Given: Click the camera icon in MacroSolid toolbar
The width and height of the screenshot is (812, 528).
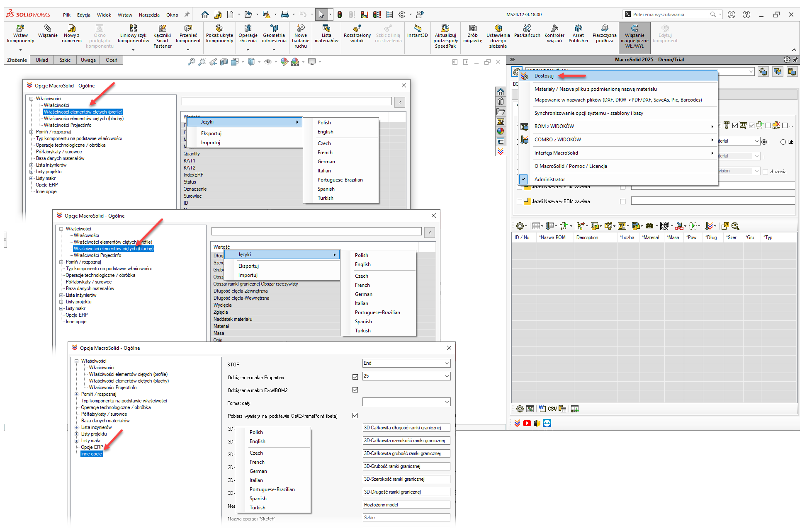Looking at the screenshot, I should coord(649,226).
